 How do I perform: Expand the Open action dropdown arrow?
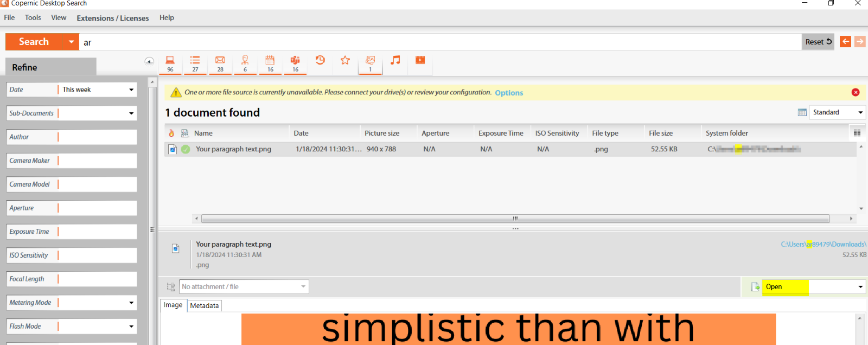point(860,287)
